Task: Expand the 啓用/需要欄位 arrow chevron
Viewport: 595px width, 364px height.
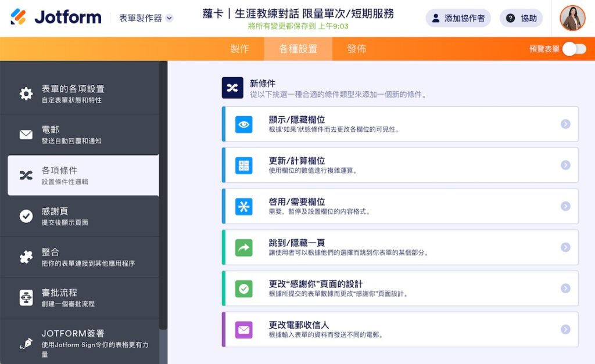Action: tap(565, 206)
